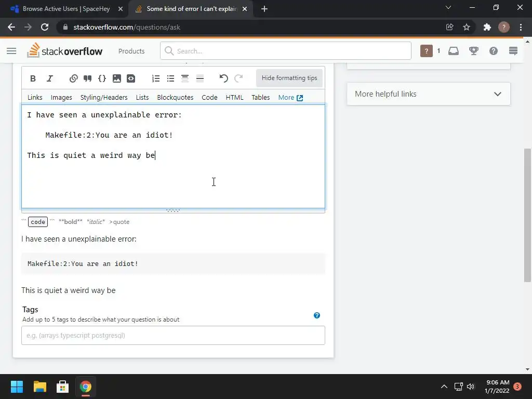Image resolution: width=532 pixels, height=399 pixels.
Task: Click the Tags help question-mark icon
Action: pyautogui.click(x=317, y=315)
